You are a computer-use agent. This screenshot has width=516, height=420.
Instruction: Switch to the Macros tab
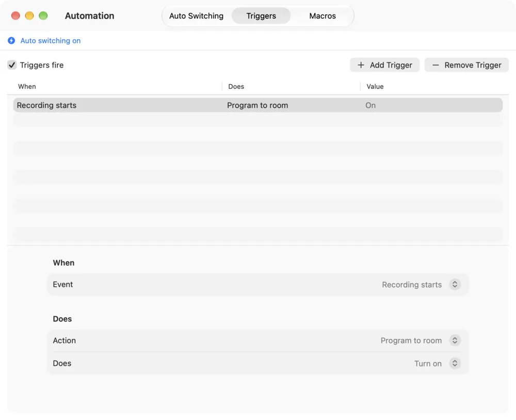(x=322, y=16)
